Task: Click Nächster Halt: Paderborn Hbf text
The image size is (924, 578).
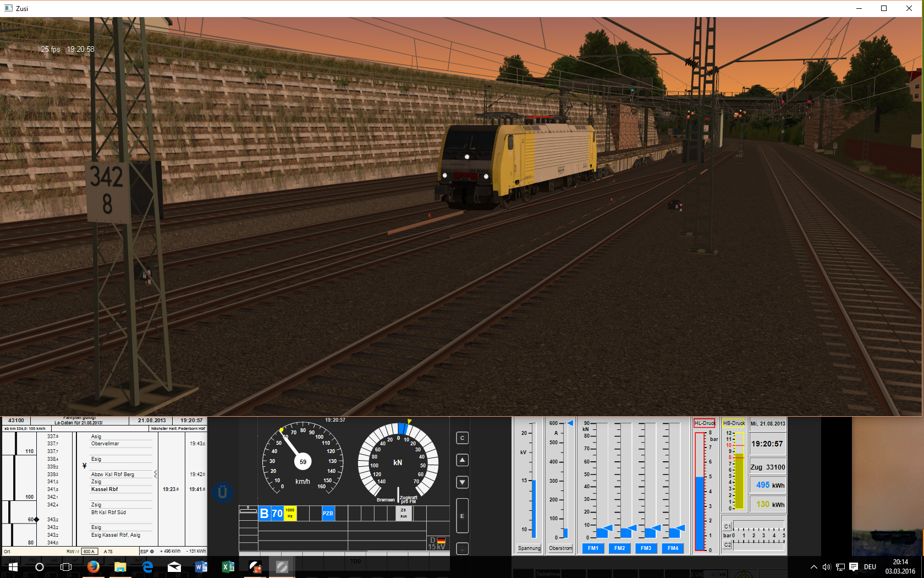Action: (x=178, y=428)
